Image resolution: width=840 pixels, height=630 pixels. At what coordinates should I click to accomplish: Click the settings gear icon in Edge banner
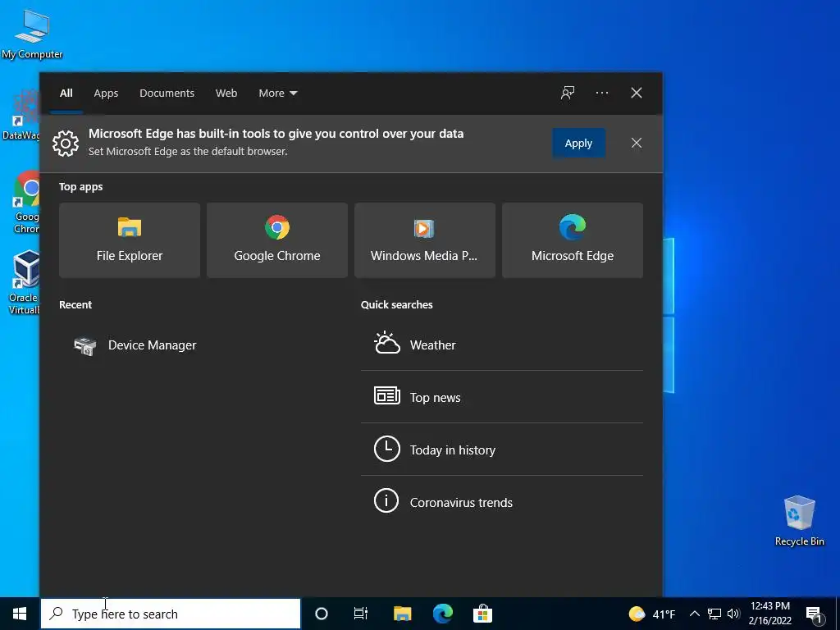pos(66,143)
